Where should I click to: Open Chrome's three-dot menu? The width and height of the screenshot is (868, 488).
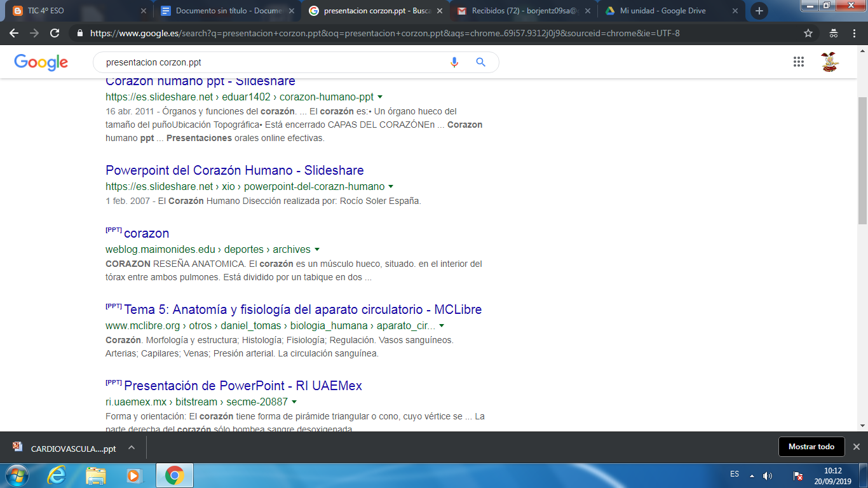tap(855, 33)
